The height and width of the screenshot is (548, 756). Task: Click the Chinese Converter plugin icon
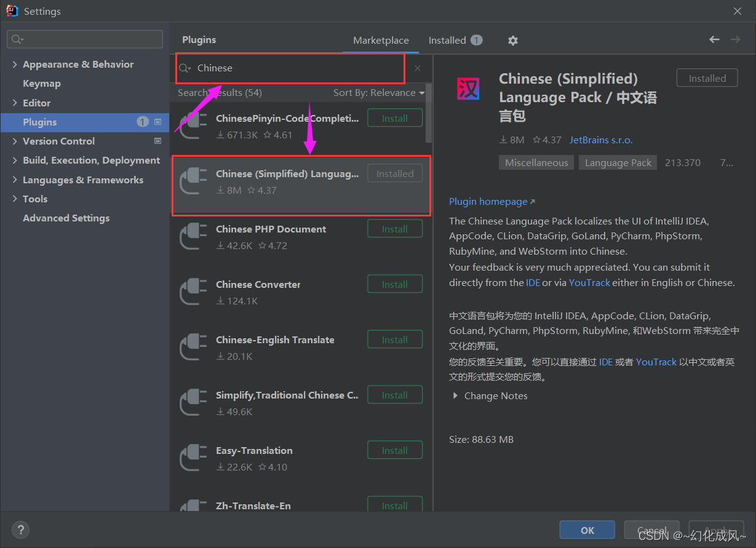click(x=193, y=293)
